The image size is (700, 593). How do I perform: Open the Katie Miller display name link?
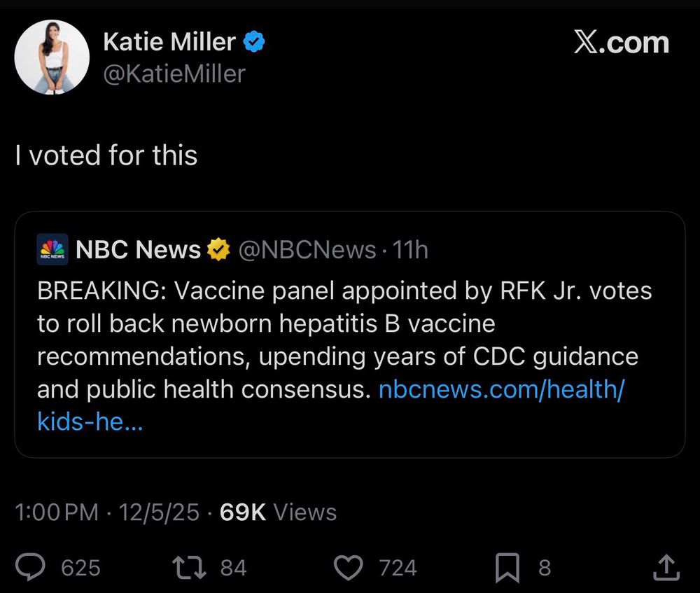click(169, 42)
